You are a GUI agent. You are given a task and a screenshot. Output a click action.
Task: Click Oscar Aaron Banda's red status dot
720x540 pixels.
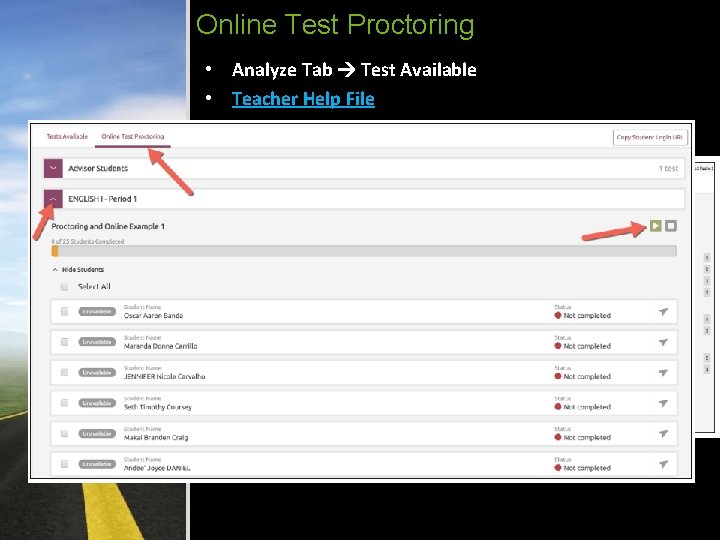558,315
